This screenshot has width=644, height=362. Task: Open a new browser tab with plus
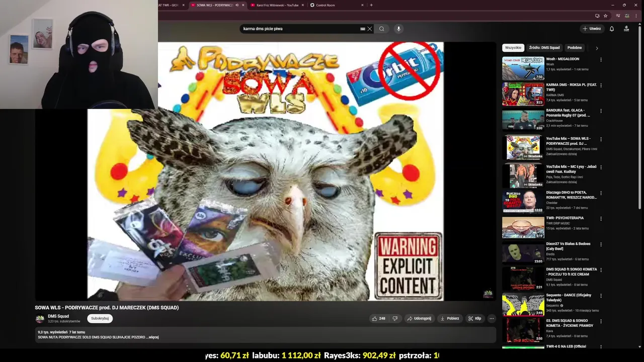[x=371, y=5]
